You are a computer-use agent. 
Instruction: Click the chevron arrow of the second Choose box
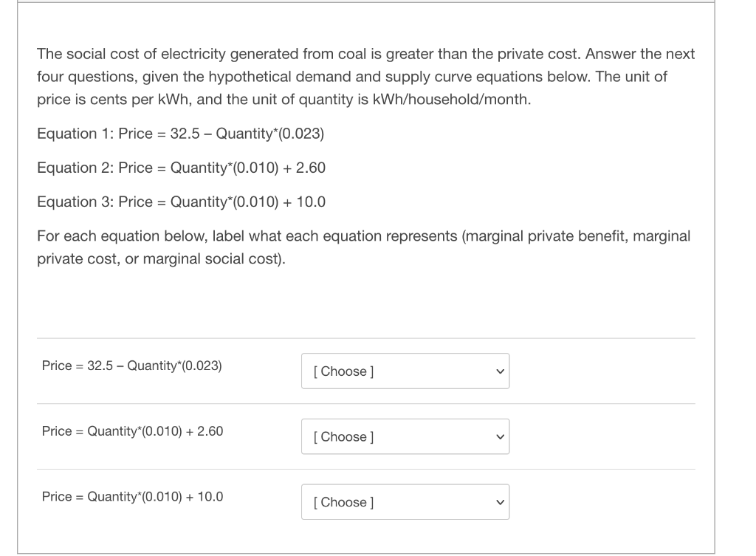tap(500, 437)
